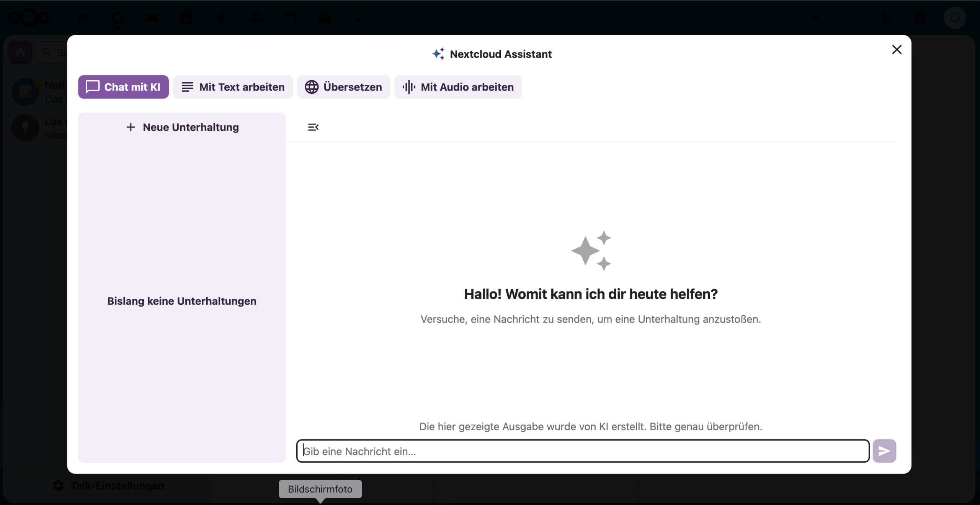The width and height of the screenshot is (980, 505).
Task: Open the Calendar app icon
Action: pyautogui.click(x=290, y=18)
